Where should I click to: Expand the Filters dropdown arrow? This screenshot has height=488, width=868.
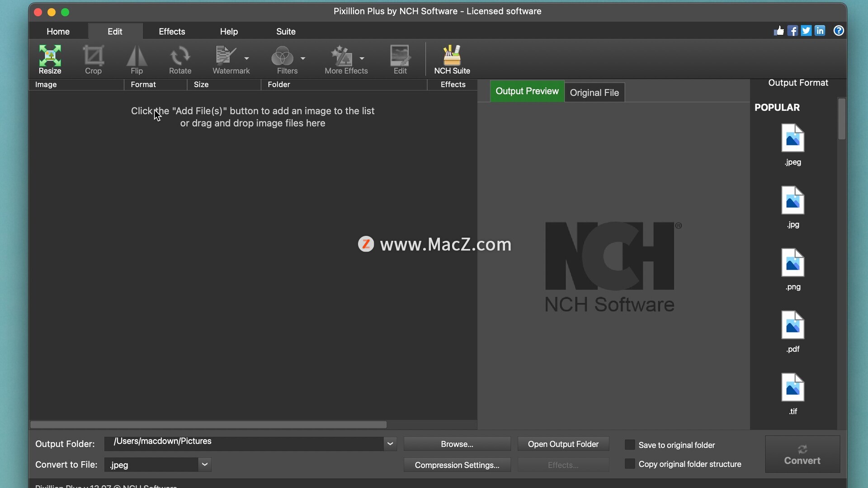[x=303, y=58]
